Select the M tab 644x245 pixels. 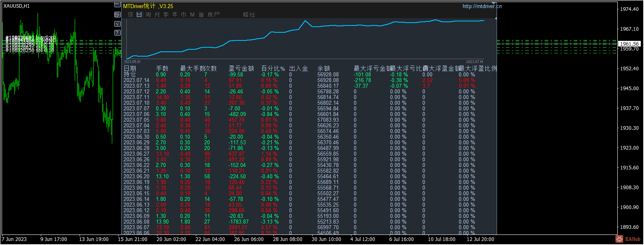[192, 15]
